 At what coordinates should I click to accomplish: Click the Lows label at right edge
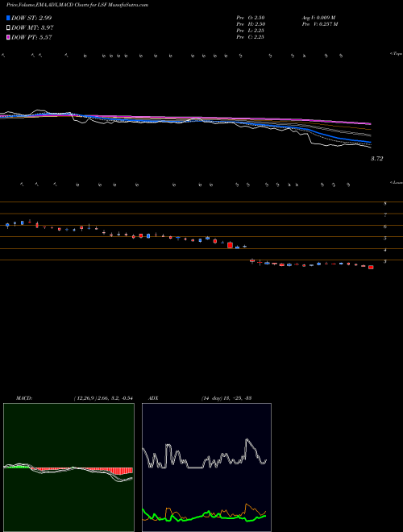(397, 182)
